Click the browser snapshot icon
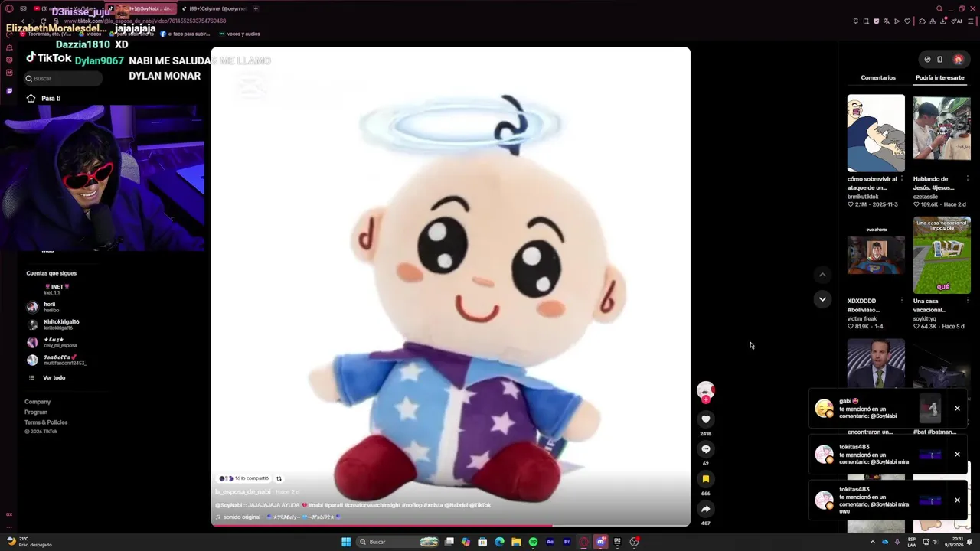Image resolution: width=980 pixels, height=551 pixels. pyautogui.click(x=866, y=21)
